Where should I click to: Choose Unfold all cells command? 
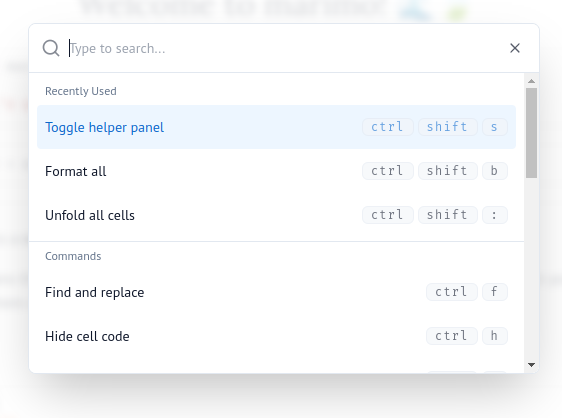(276, 215)
